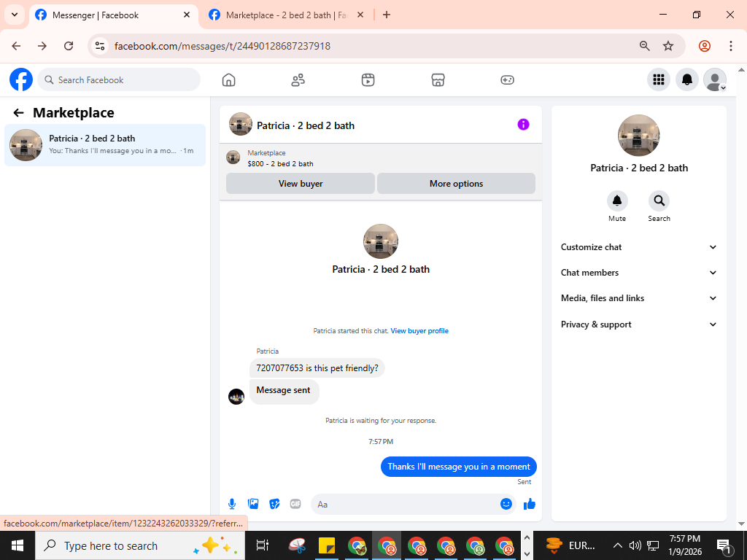Open the Snipping Tool taskbar icon
Screen dimensions: 747x560
[x=298, y=545]
